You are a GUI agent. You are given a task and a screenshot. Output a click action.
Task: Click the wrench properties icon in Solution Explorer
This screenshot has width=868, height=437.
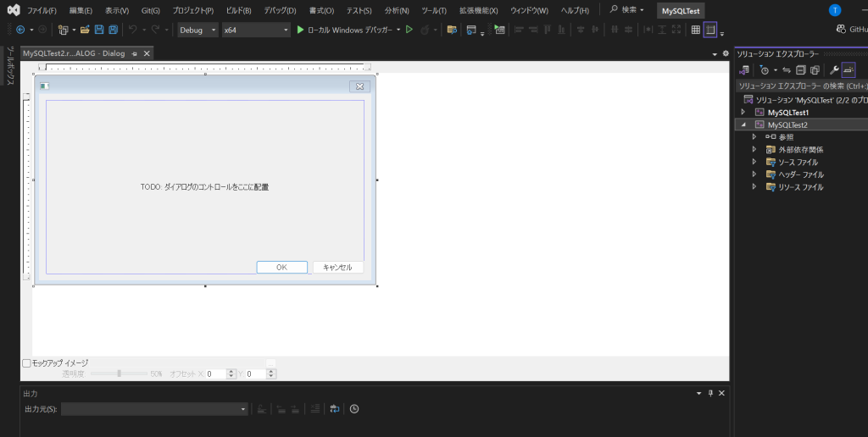point(833,70)
